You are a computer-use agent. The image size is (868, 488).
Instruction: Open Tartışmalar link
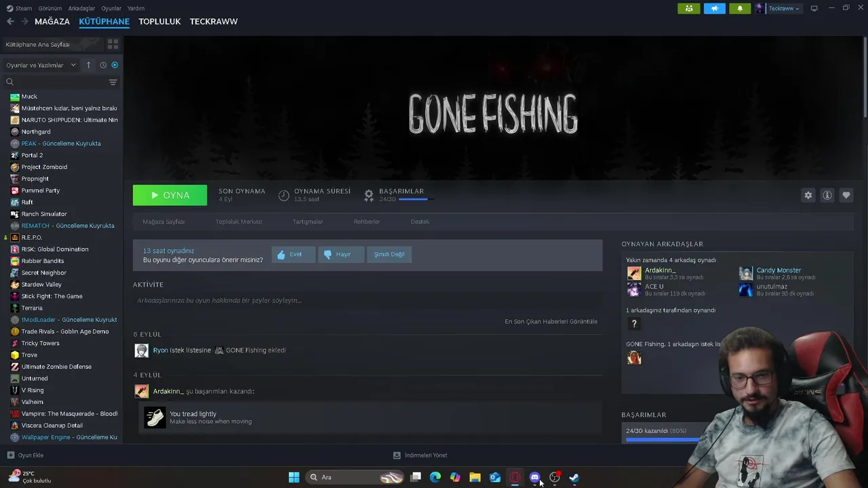coord(308,222)
